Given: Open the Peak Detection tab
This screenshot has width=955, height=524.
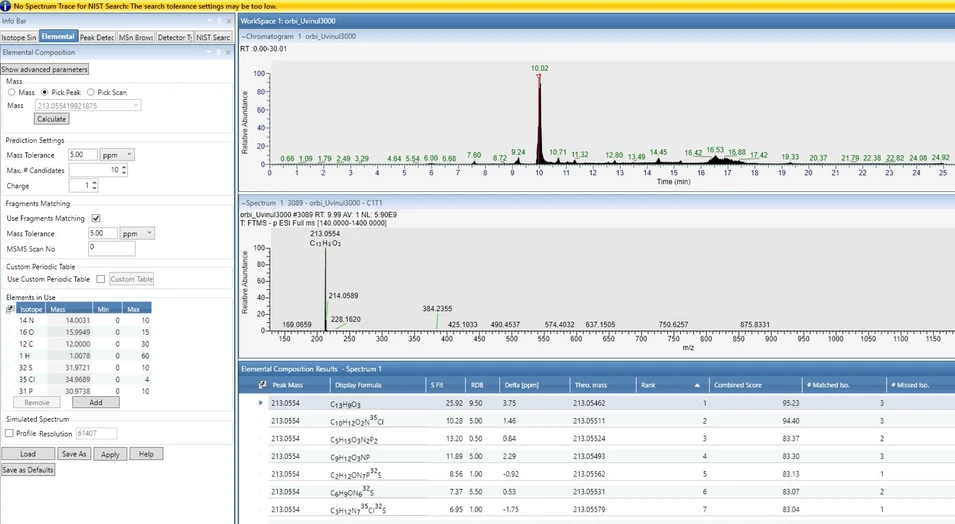Looking at the screenshot, I should coord(97,37).
